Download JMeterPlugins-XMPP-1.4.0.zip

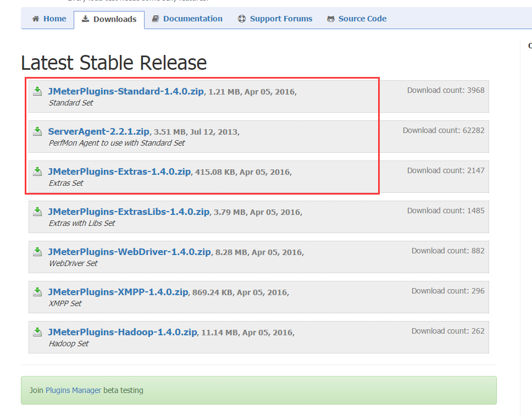coord(118,292)
